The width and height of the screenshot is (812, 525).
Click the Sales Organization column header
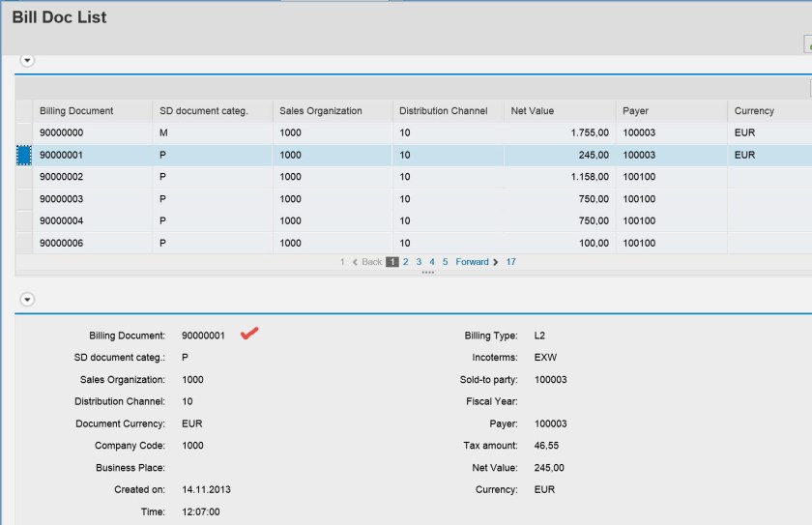point(320,111)
